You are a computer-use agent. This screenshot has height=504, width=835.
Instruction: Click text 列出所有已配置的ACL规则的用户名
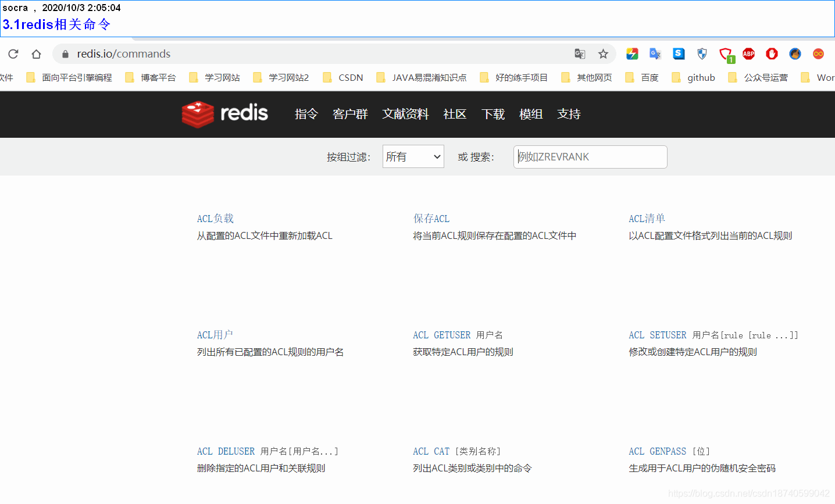pyautogui.click(x=270, y=352)
